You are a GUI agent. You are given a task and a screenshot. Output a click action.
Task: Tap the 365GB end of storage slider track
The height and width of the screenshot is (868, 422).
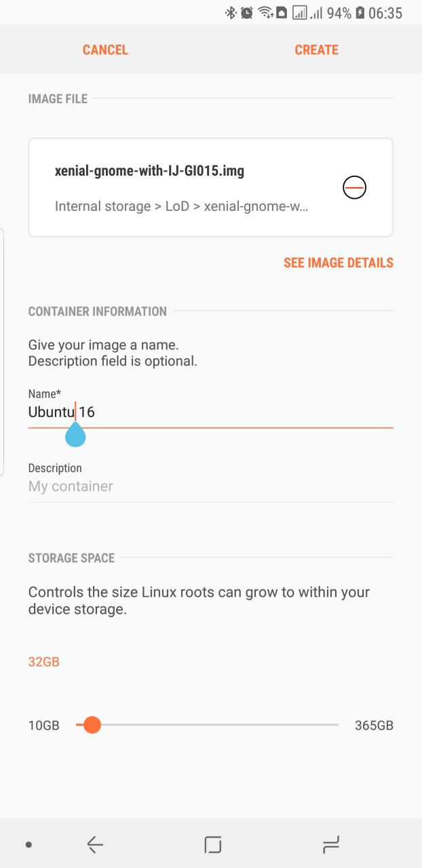click(x=337, y=725)
